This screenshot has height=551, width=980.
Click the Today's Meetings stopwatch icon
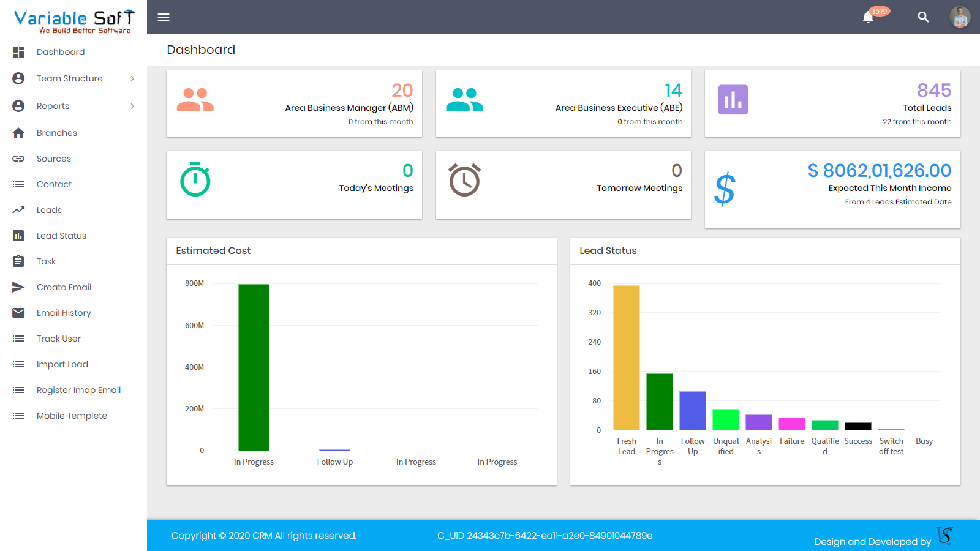point(195,179)
